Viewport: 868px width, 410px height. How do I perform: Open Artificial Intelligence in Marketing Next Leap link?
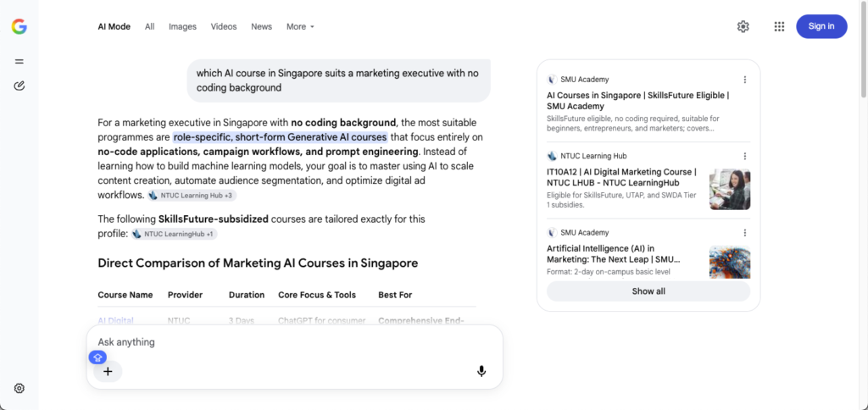point(614,254)
